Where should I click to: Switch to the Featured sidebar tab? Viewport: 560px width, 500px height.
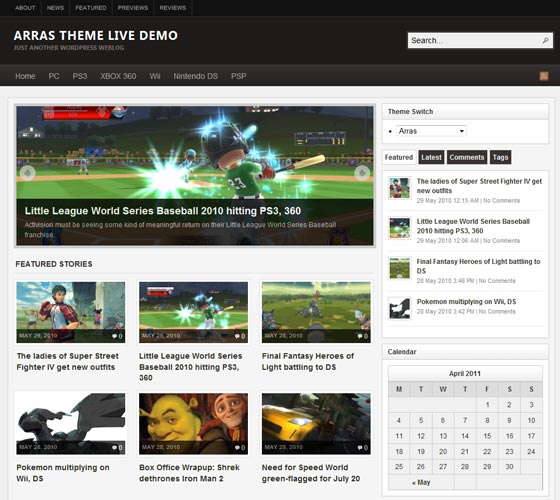[399, 157]
